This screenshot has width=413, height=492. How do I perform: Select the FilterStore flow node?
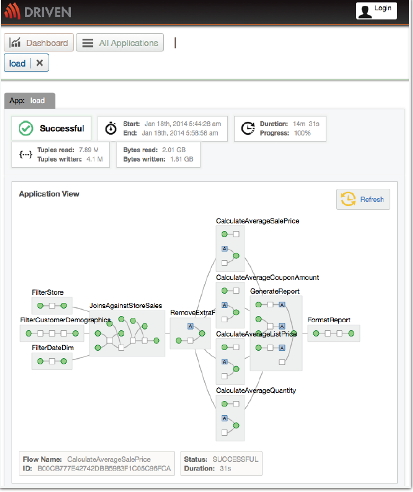pos(52,306)
